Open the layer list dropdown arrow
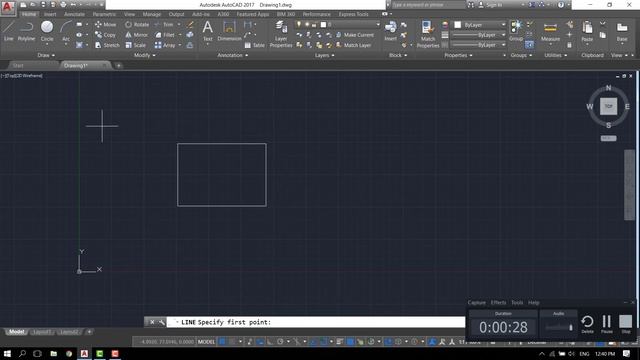 tap(378, 24)
